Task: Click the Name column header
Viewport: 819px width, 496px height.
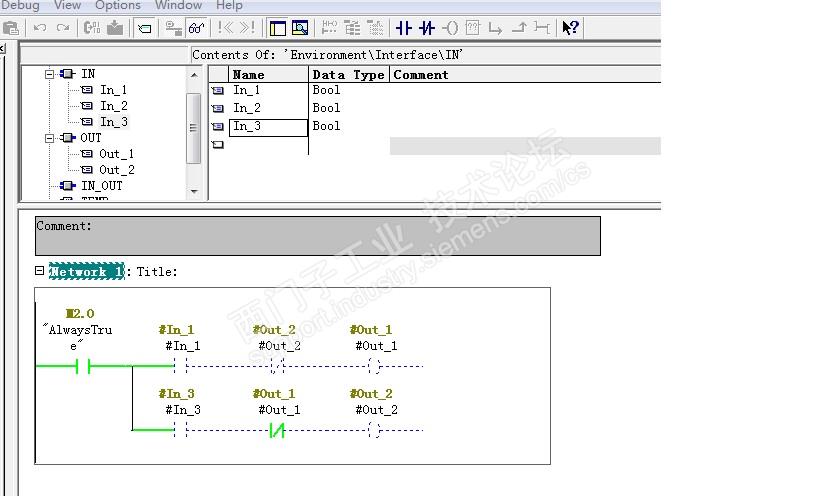Action: point(269,75)
